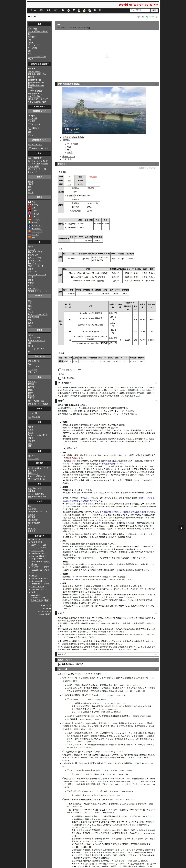Open the 港一覧 sidebar link
This screenshot has height=868, width=186.
(x=30, y=247)
